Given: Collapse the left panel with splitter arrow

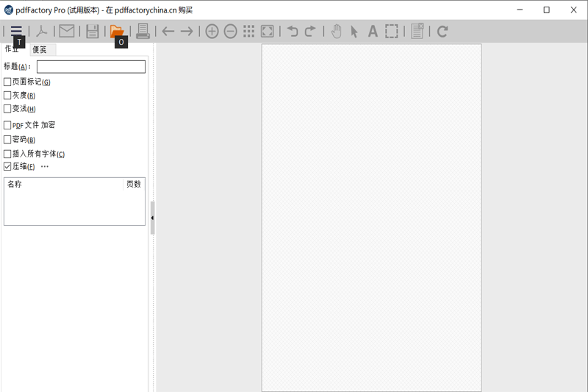Looking at the screenshot, I should click(x=152, y=218).
